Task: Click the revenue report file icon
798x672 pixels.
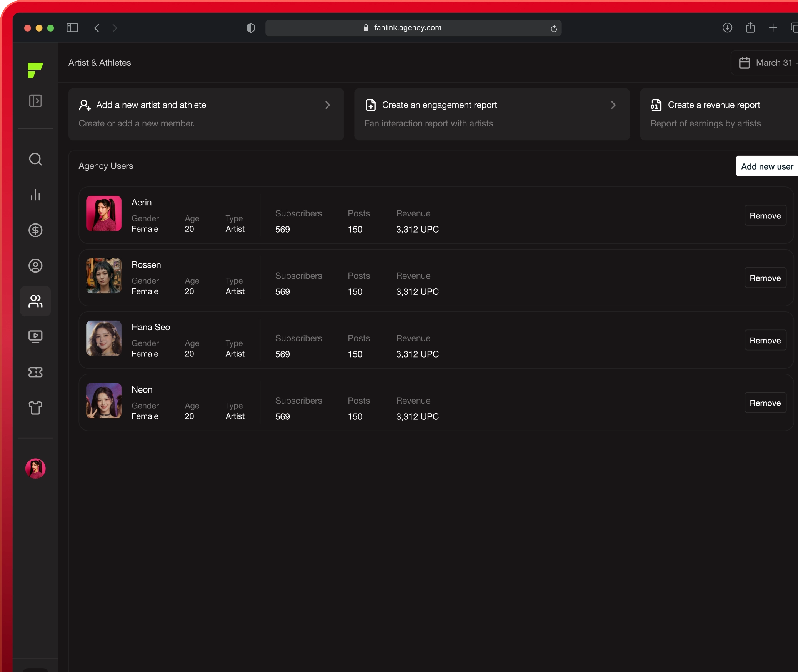Action: [x=656, y=105]
